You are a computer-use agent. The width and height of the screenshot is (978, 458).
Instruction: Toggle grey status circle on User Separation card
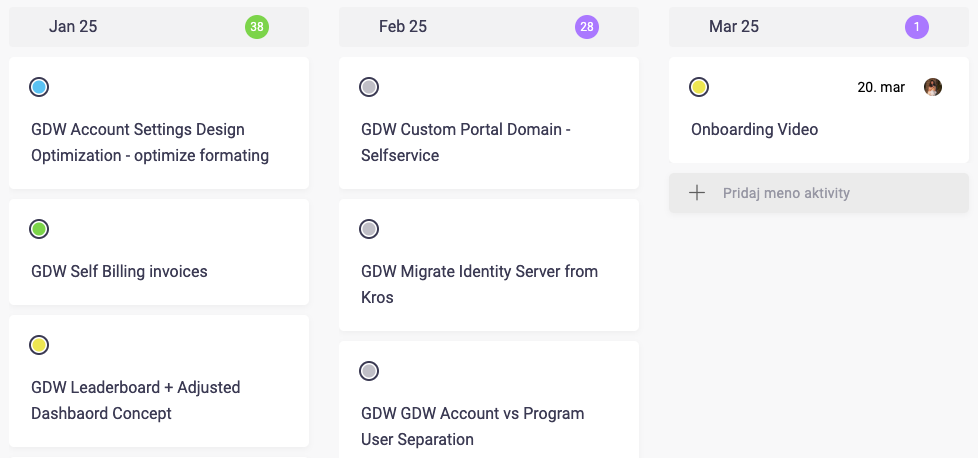coord(369,371)
